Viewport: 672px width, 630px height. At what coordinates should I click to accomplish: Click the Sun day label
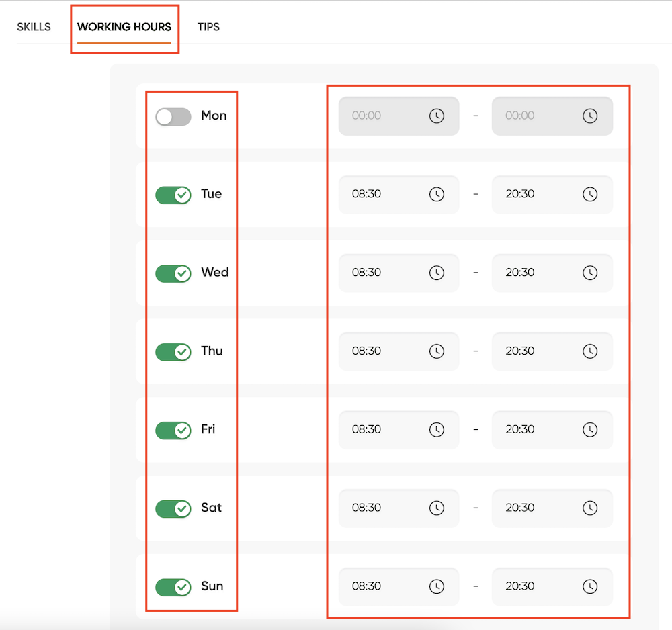(212, 586)
